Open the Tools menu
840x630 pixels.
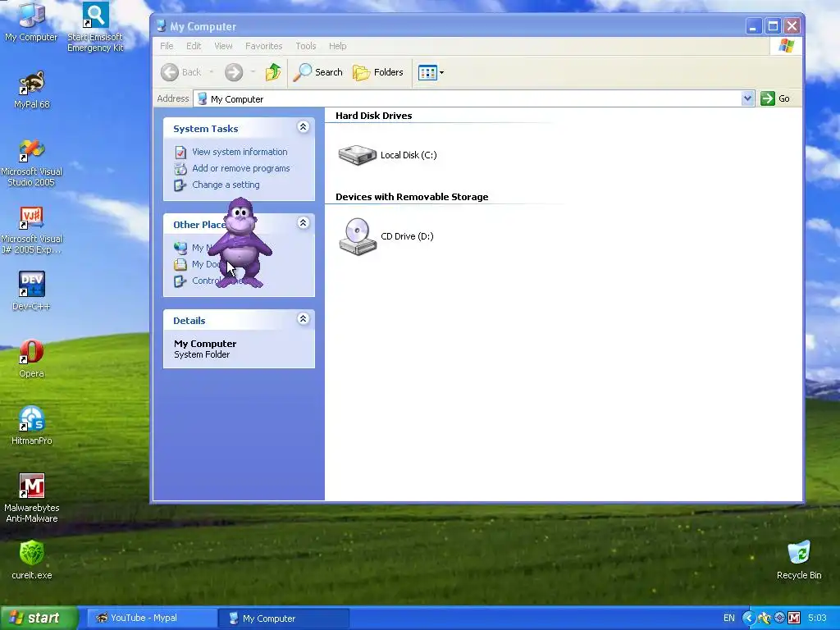(306, 46)
